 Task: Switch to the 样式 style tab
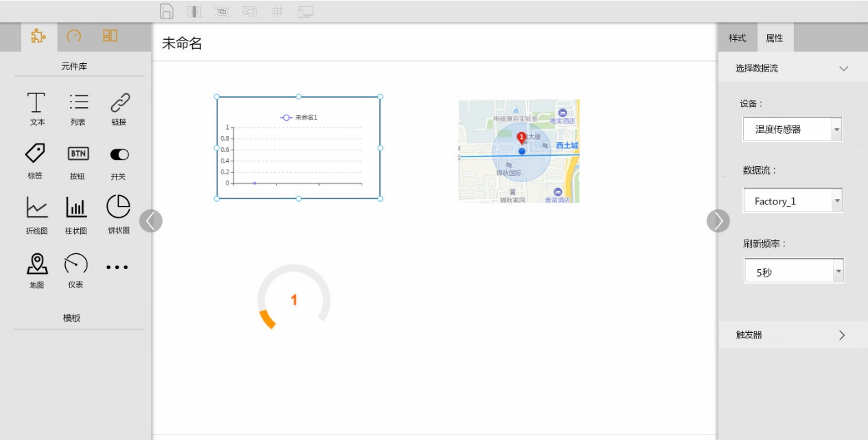coord(737,38)
